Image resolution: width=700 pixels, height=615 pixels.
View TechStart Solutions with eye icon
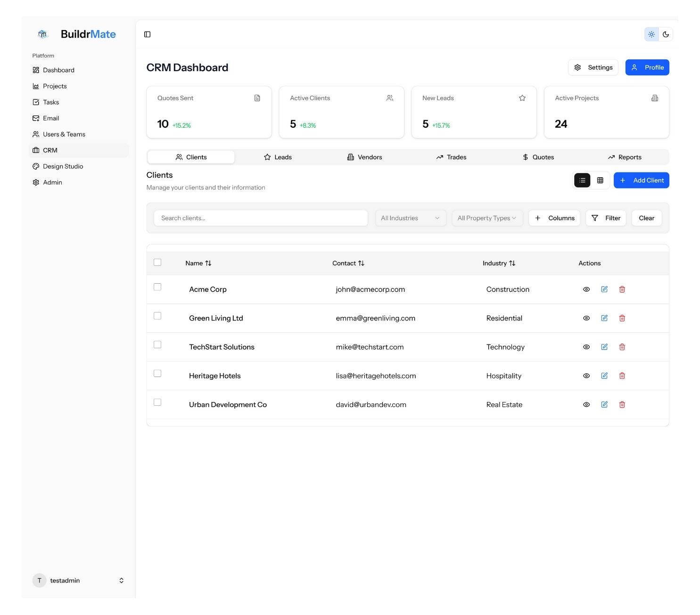[586, 347]
